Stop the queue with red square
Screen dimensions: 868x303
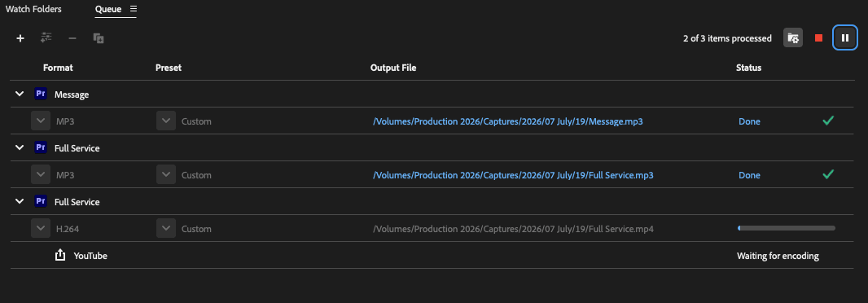point(818,38)
